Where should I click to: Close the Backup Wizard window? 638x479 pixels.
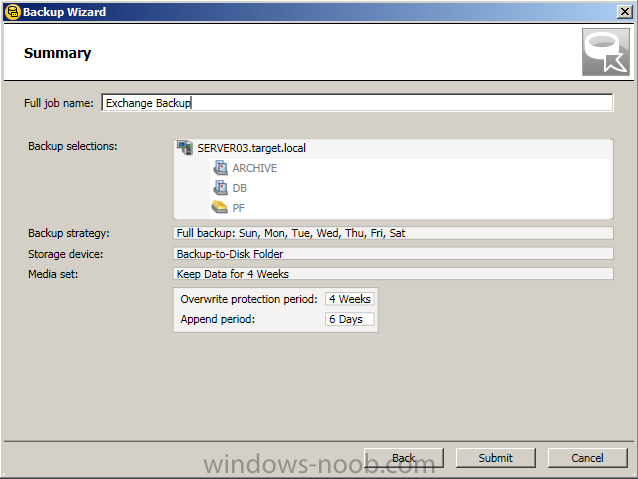pyautogui.click(x=625, y=12)
